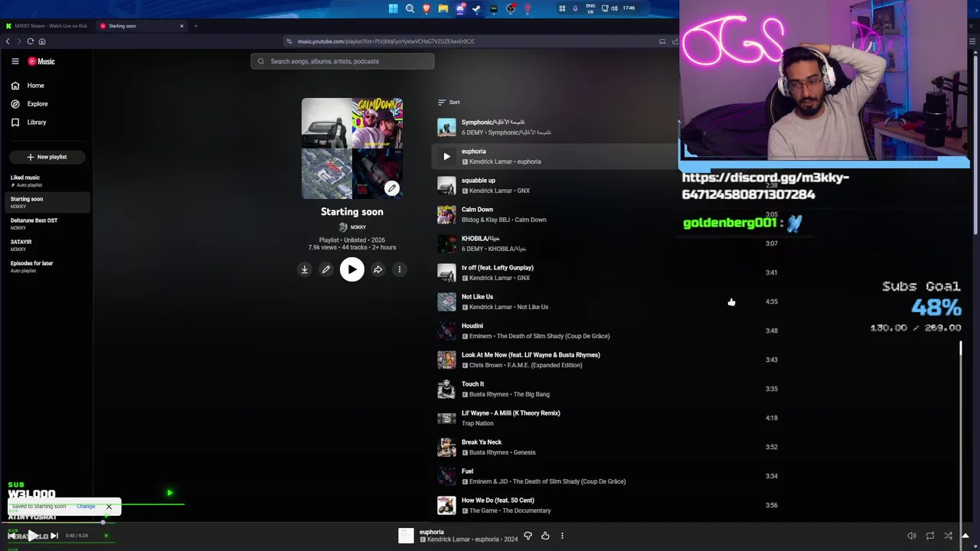The width and height of the screenshot is (980, 551).
Task: Open Windows taskbar search
Action: pyautogui.click(x=410, y=8)
